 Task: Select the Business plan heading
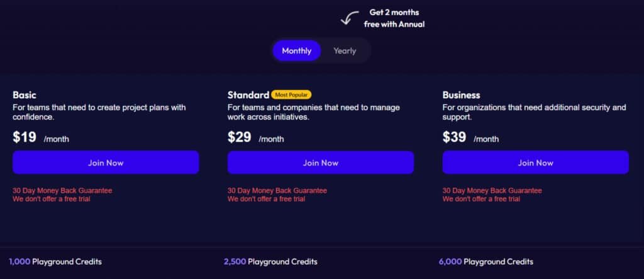pos(461,95)
